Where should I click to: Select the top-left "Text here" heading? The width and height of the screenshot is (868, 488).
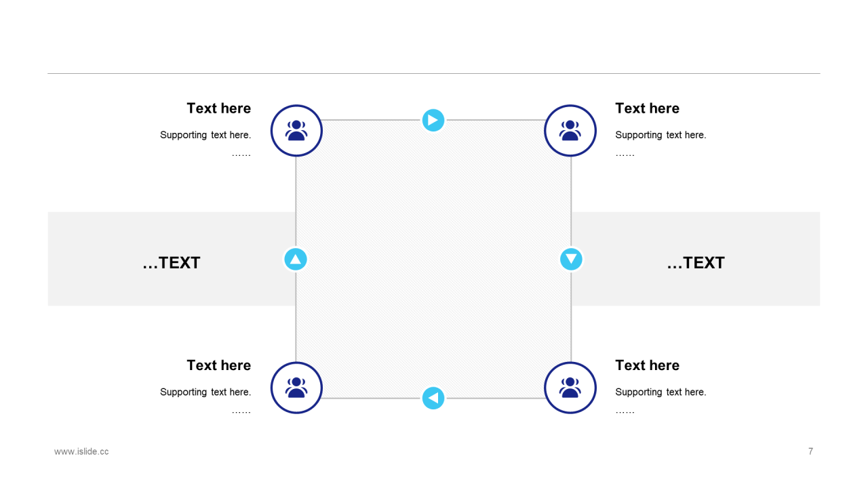[218, 108]
